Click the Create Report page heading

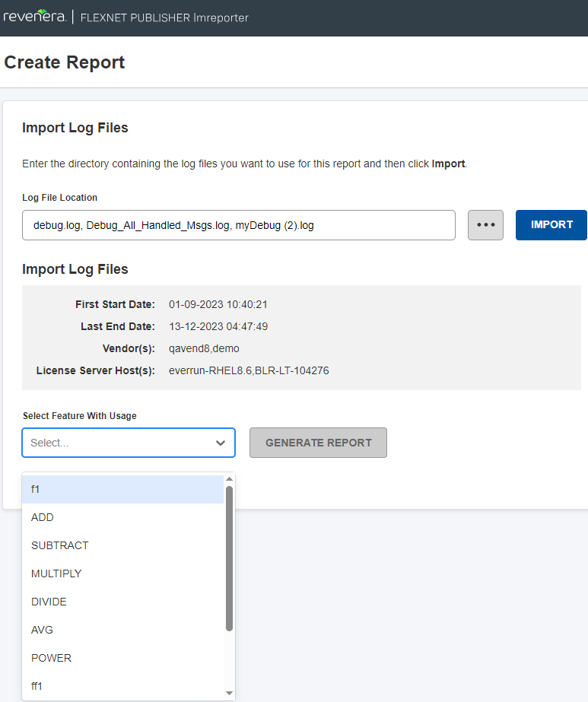pos(65,62)
